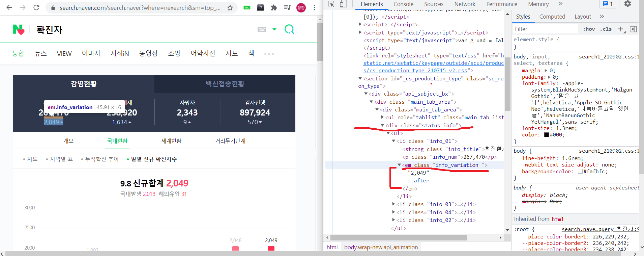Image resolution: width=644 pixels, height=256 pixels.
Task: Toggle the computed styles sidebar icon
Action: tap(633, 29)
